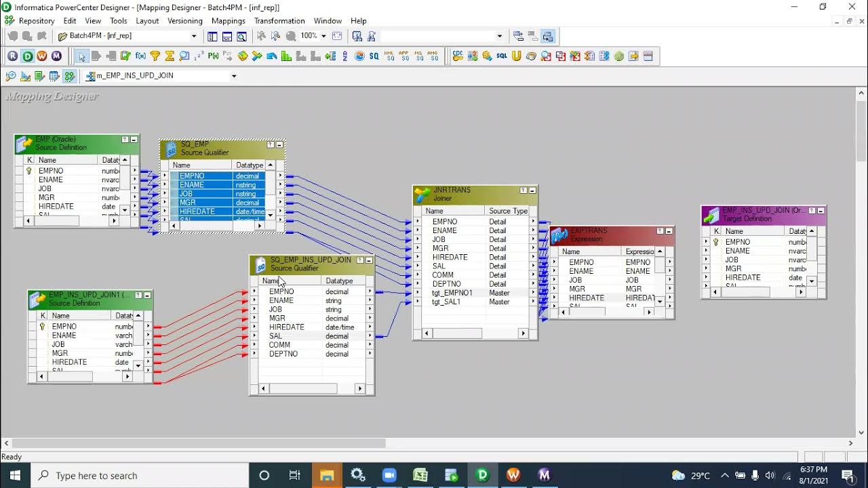
Task: Iconize the SQ_EMP Source Qualifier box
Action: click(279, 144)
